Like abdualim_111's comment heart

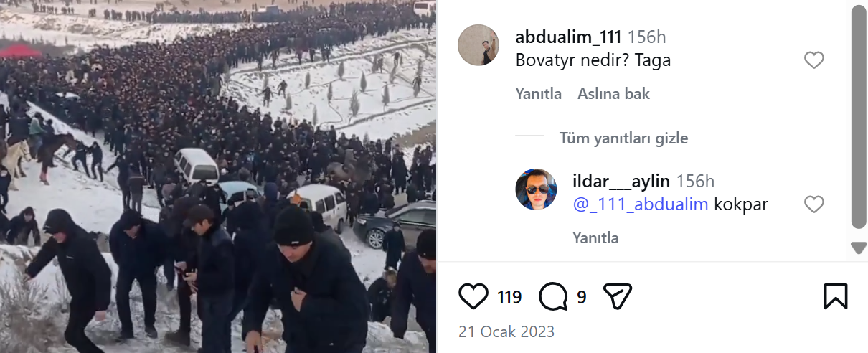click(x=813, y=60)
